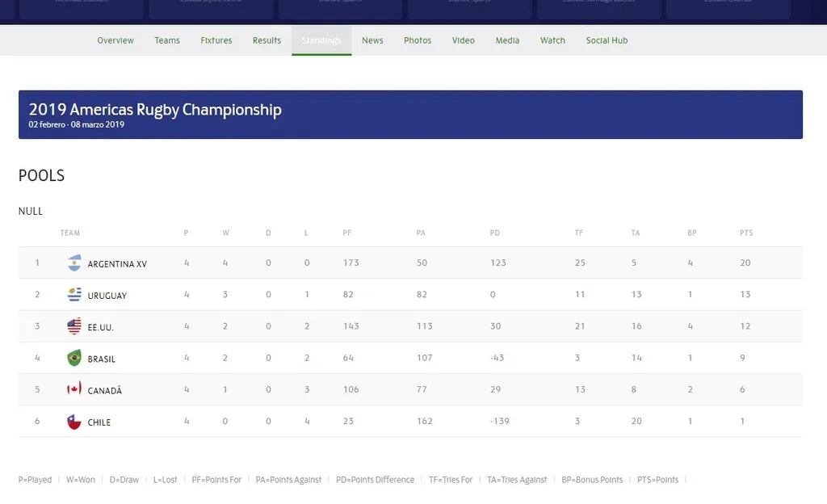The image size is (827, 504).
Task: Switch to the Teams tab
Action: pos(167,40)
